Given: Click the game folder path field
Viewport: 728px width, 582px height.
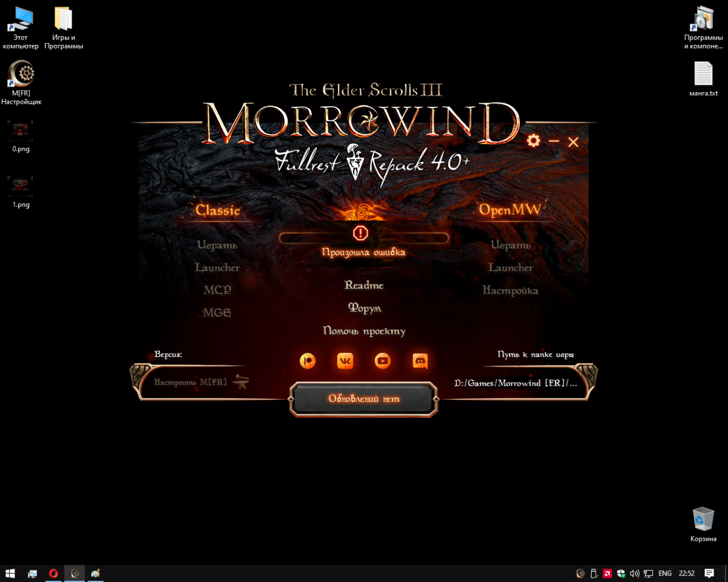Looking at the screenshot, I should point(515,383).
